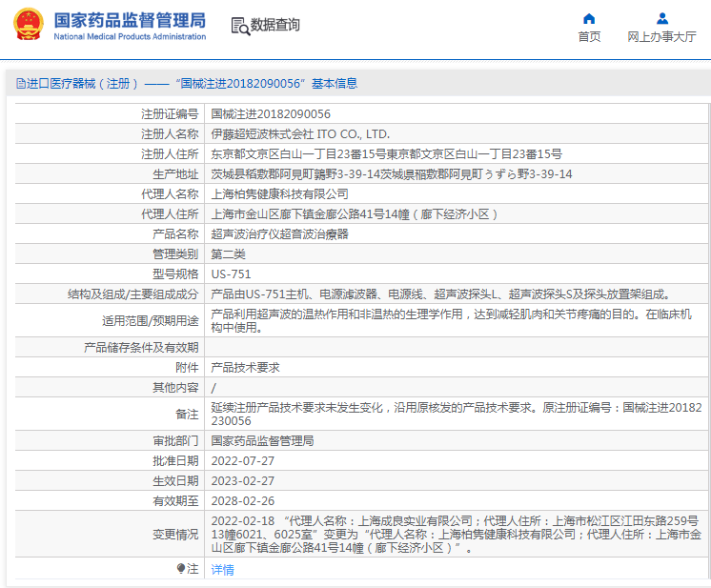The width and height of the screenshot is (711, 588).
Task: Go to 首页 text link
Action: click(x=589, y=37)
